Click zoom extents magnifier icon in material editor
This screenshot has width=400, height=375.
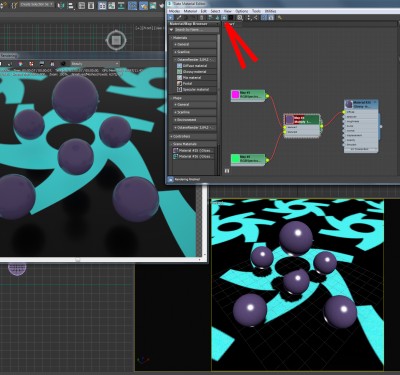tap(240, 17)
